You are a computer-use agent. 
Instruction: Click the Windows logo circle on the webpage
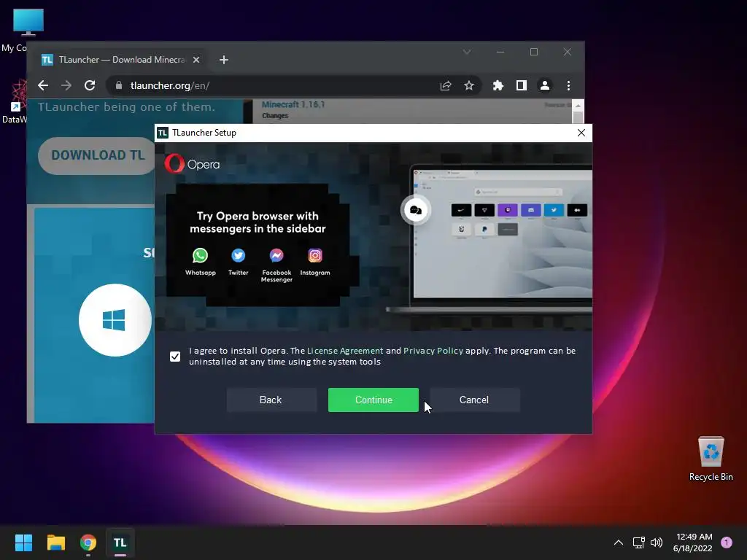115,320
